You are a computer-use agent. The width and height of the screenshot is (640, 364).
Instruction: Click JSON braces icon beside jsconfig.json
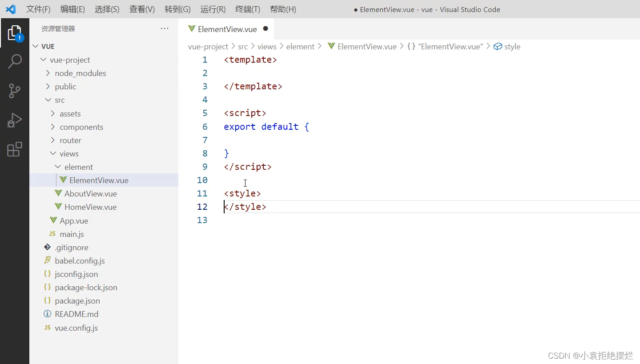pos(48,274)
